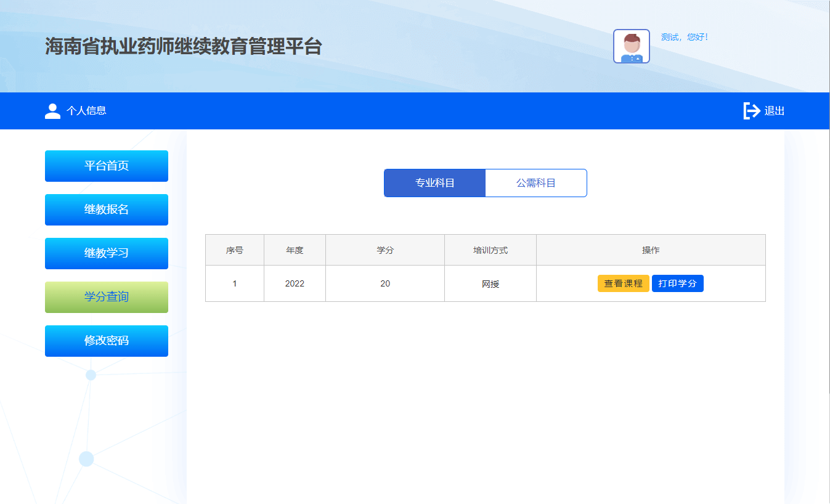Click the 2022 year cell in the table

coord(295,283)
